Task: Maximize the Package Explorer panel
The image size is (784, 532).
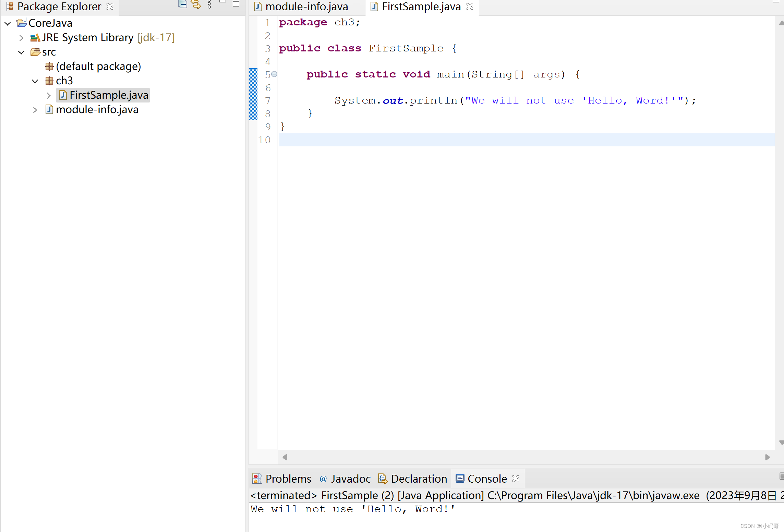Action: coord(236,4)
